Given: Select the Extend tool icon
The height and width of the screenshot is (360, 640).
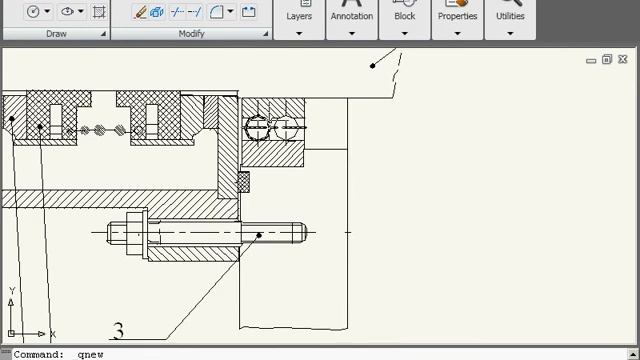Looking at the screenshot, I should (x=195, y=12).
